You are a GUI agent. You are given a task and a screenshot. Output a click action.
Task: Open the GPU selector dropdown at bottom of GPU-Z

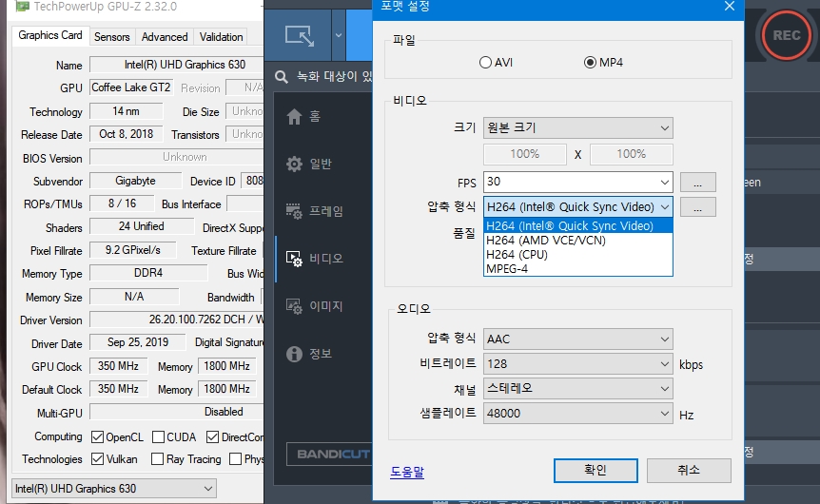pyautogui.click(x=115, y=489)
